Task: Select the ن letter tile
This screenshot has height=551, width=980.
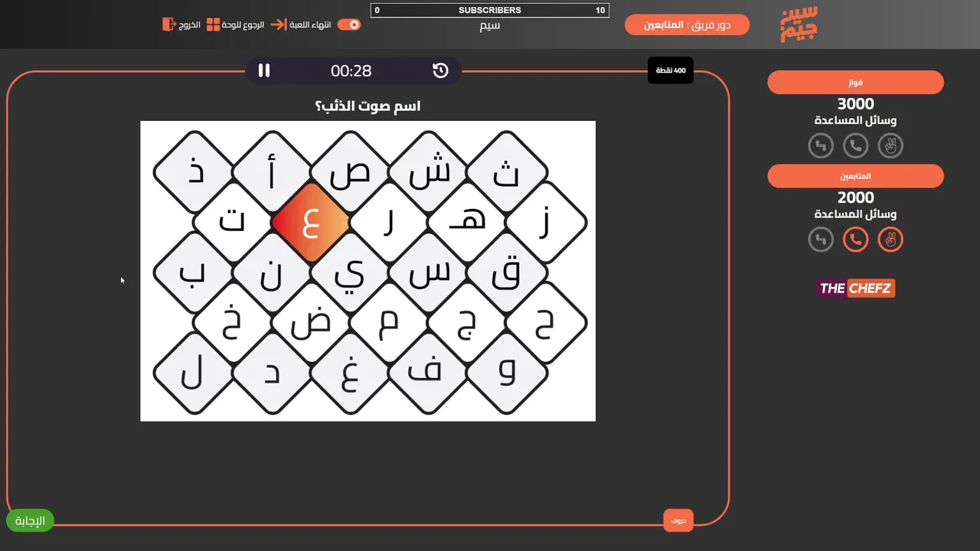Action: [x=272, y=273]
